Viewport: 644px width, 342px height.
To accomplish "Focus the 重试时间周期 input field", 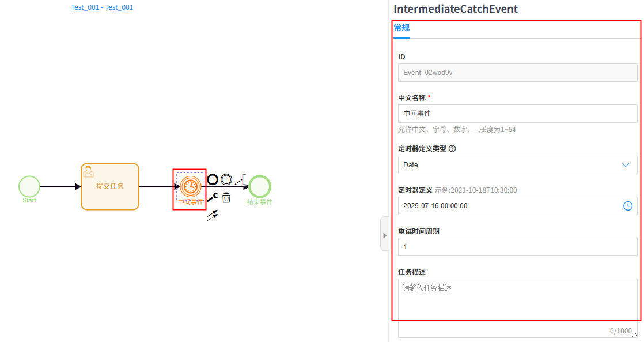I will coord(517,247).
